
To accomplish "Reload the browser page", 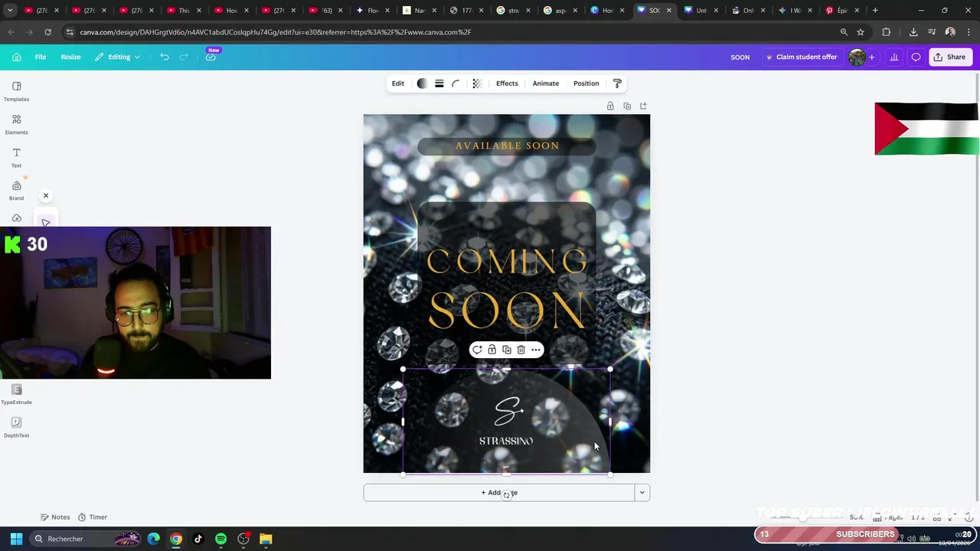I will point(47,32).
